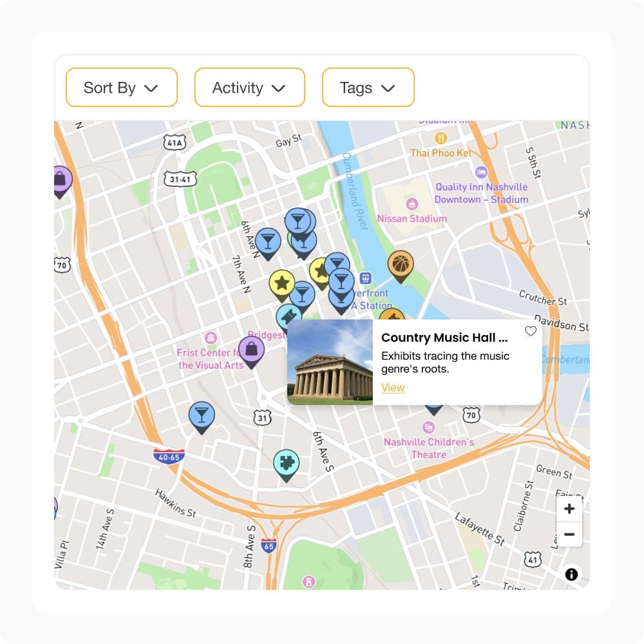Open the Sort By dropdown

point(122,88)
